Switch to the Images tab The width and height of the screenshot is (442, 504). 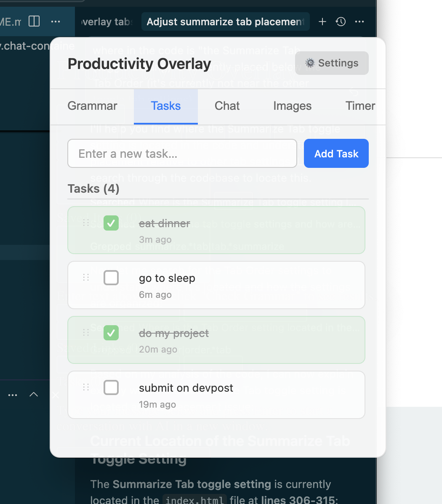pos(293,106)
